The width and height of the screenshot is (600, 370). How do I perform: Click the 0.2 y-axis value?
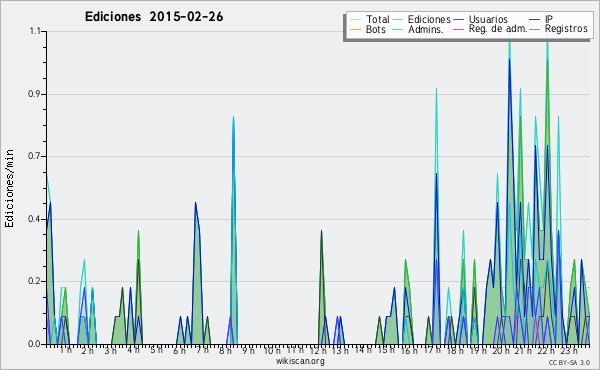pyautogui.click(x=35, y=281)
